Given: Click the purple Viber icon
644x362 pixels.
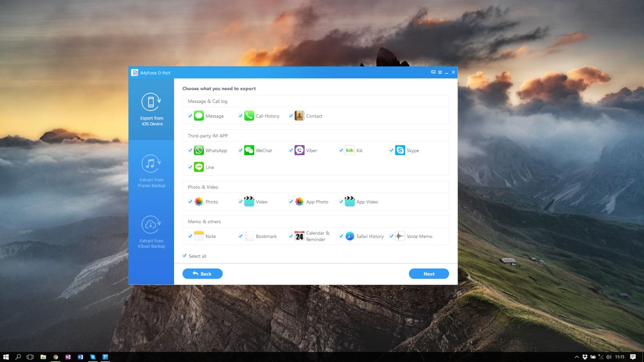Looking at the screenshot, I should (300, 150).
